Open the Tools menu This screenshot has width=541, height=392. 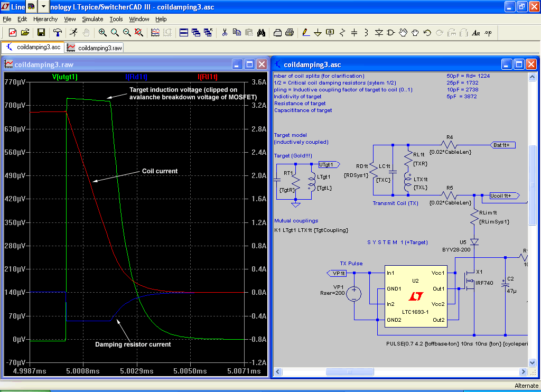point(116,19)
